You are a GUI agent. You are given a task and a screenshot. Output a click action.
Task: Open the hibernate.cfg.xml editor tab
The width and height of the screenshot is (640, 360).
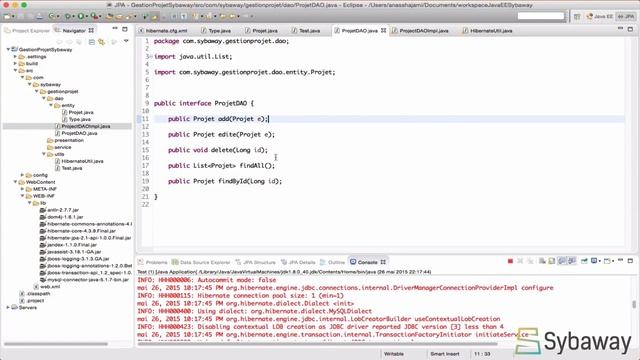(163, 31)
